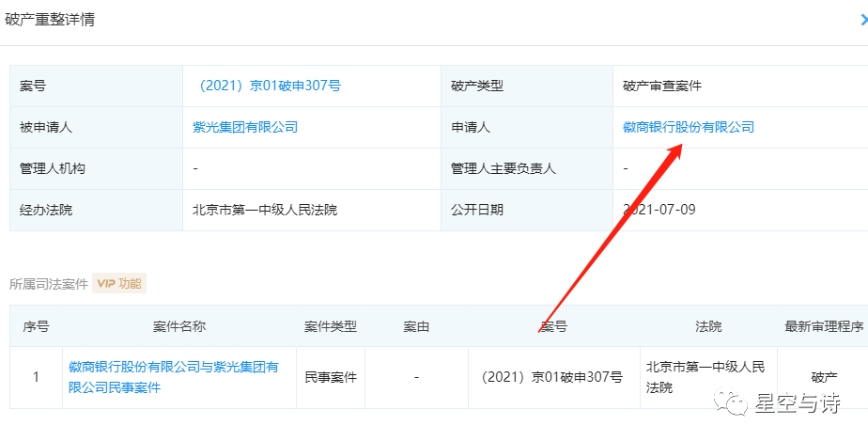Click the VIP 功能 badge

point(119,284)
